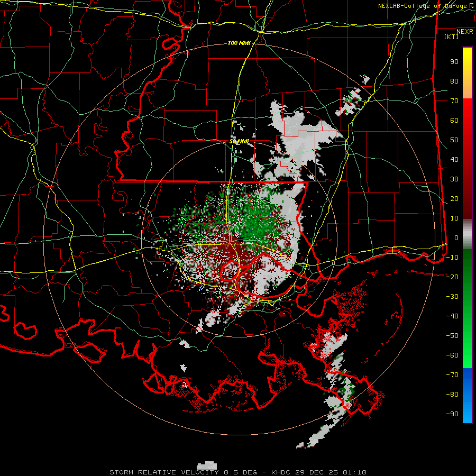The image size is (476, 476).
Task: Click the 20 value on the velocity scale
Action: [x=454, y=198]
